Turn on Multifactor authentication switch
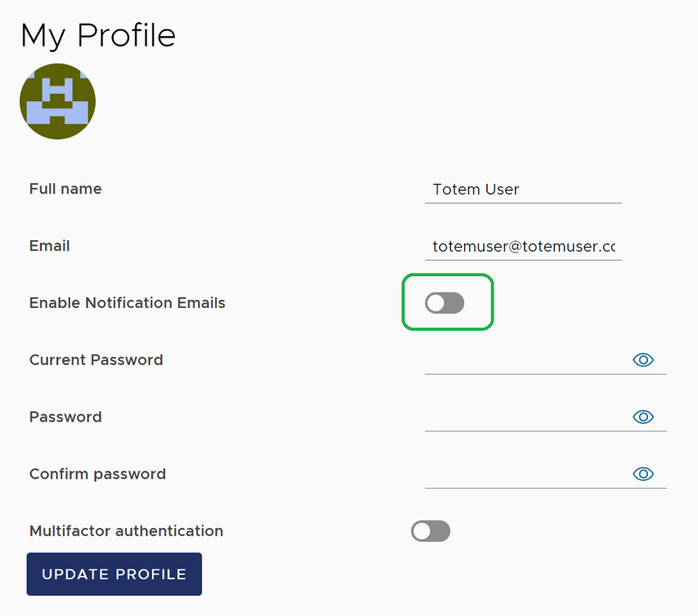Viewport: 698px width, 616px height. (431, 532)
